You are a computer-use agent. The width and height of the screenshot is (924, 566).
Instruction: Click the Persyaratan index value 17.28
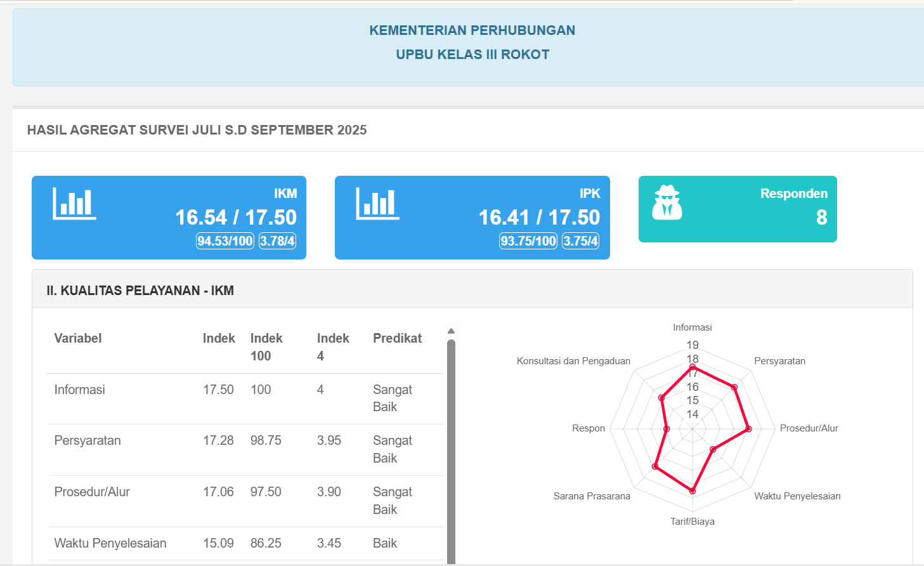tap(218, 440)
